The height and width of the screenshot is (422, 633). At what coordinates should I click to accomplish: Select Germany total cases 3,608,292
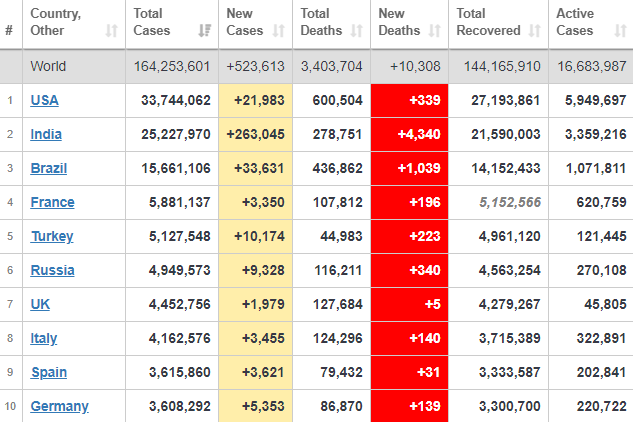click(x=180, y=406)
